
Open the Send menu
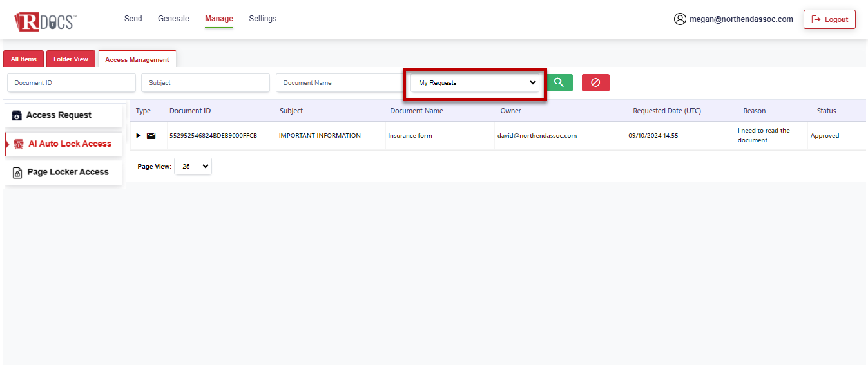tap(133, 19)
